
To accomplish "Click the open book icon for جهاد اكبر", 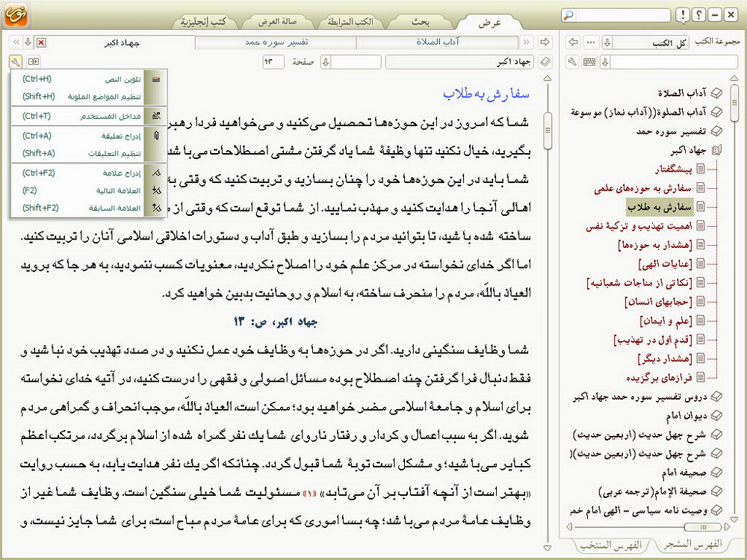I will coord(716,150).
